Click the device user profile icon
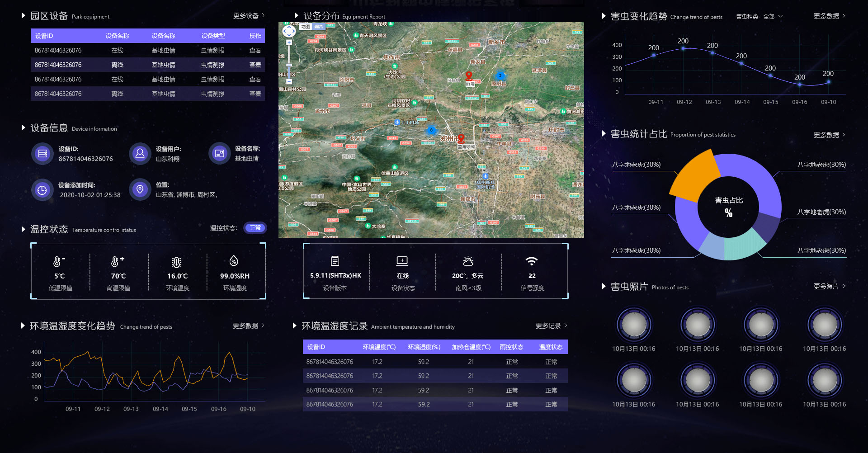Viewport: 868px width, 453px height. pos(140,154)
